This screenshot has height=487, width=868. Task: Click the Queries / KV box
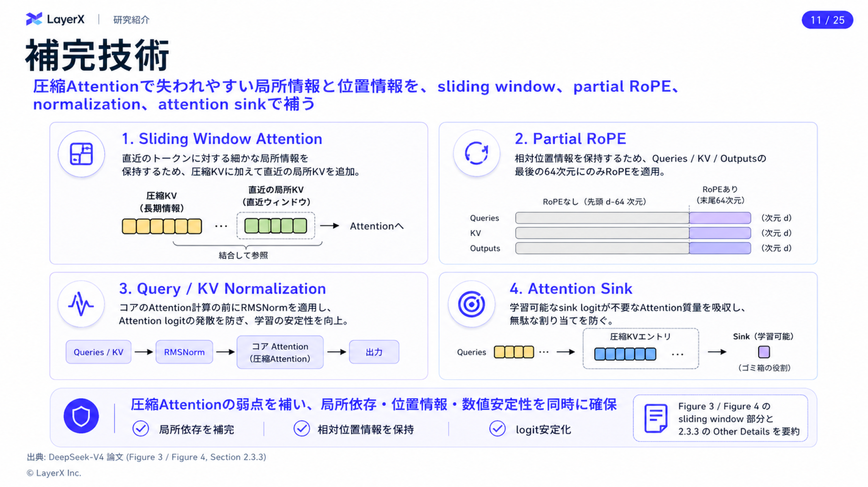click(x=98, y=352)
